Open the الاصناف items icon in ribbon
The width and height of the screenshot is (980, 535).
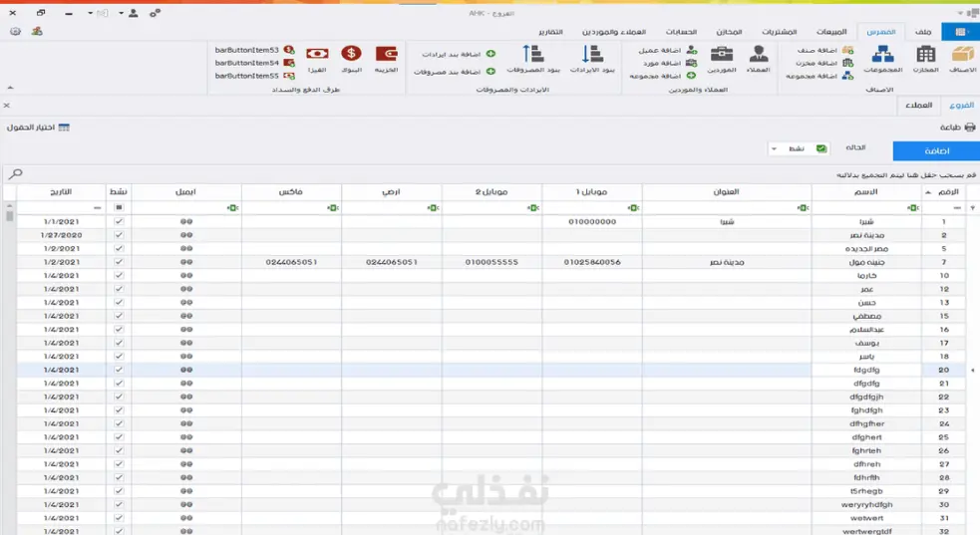tap(962, 55)
